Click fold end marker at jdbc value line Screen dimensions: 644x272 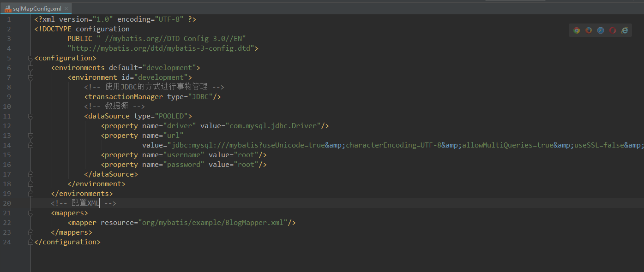(x=30, y=145)
